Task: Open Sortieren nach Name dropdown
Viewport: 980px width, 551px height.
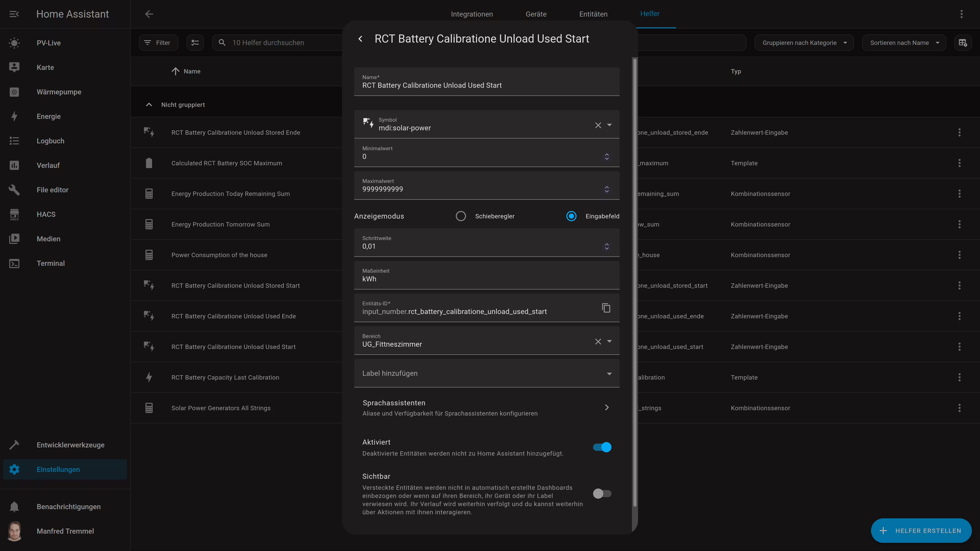Action: (x=904, y=43)
